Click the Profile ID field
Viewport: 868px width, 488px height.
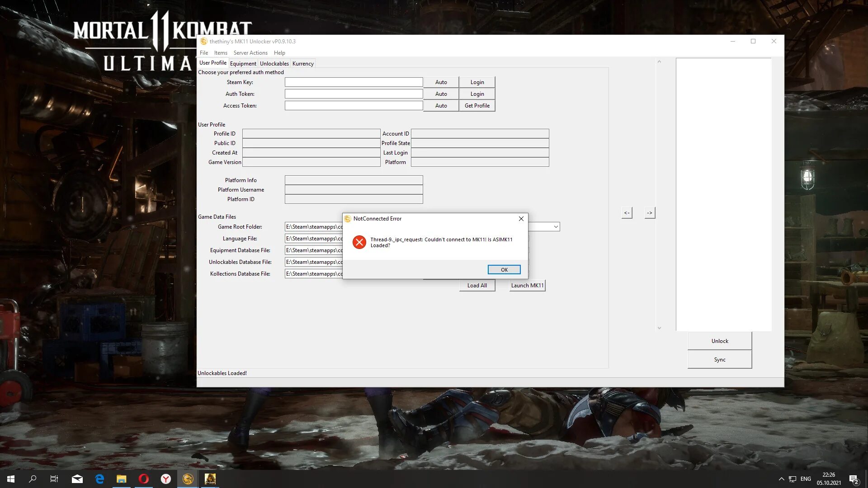(x=311, y=134)
